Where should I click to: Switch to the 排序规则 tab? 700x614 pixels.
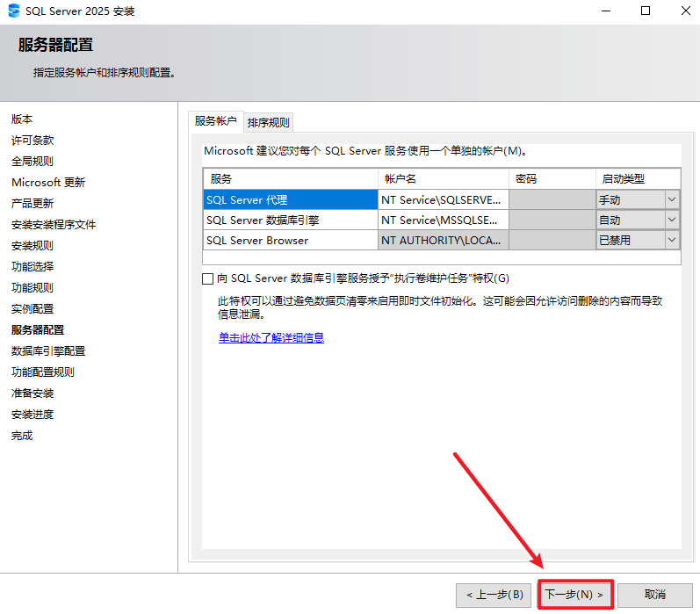pyautogui.click(x=268, y=122)
